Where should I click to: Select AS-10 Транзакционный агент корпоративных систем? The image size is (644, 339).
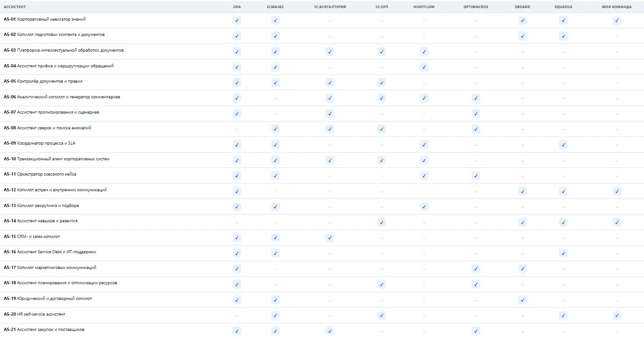coord(56,159)
